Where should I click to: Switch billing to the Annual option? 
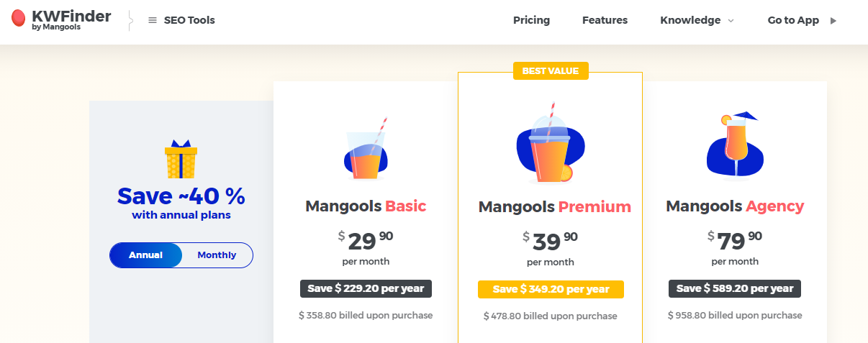pos(145,255)
